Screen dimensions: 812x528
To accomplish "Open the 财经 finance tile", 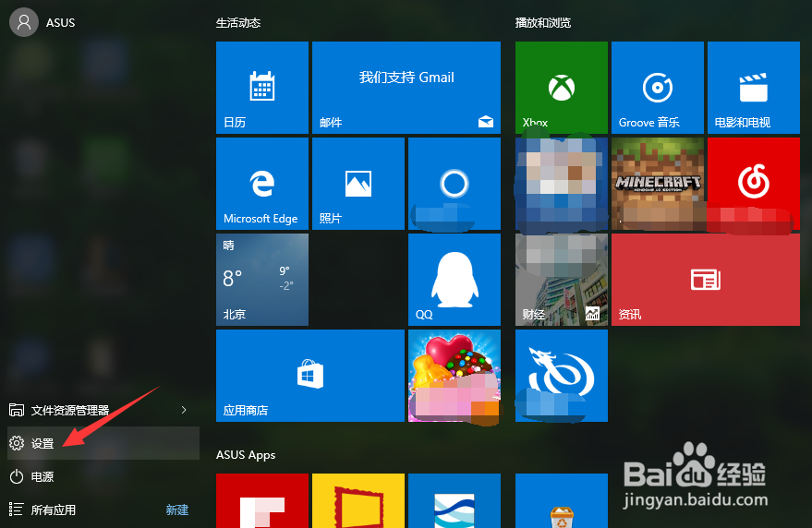I will pos(562,280).
